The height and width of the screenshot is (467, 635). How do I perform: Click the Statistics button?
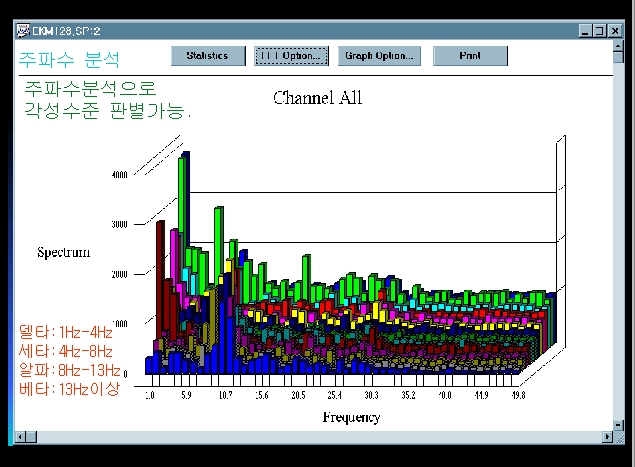pyautogui.click(x=208, y=55)
